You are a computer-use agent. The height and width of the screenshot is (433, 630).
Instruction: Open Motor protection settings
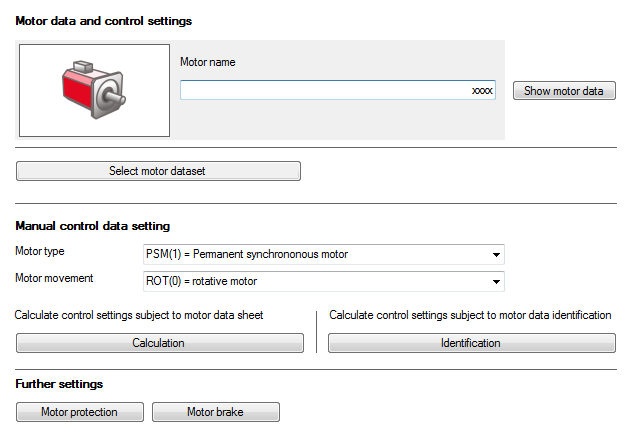tap(80, 412)
